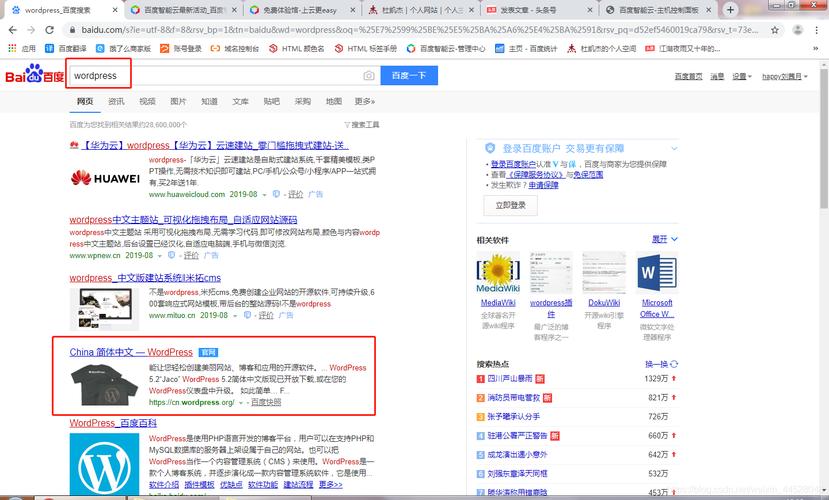Image resolution: width=829 pixels, height=500 pixels.
Task: Open dropdown arrow beside www.mituo.cn
Action: point(235,316)
